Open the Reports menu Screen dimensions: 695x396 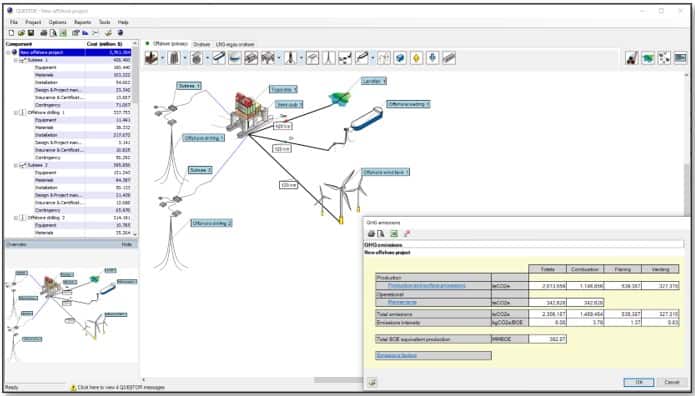pyautogui.click(x=82, y=22)
